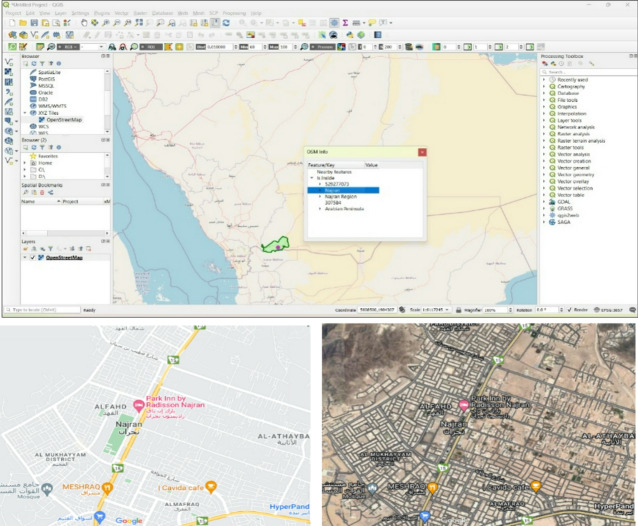Create a new project with the blank page icon
The height and width of the screenshot is (526, 638).
[12, 23]
